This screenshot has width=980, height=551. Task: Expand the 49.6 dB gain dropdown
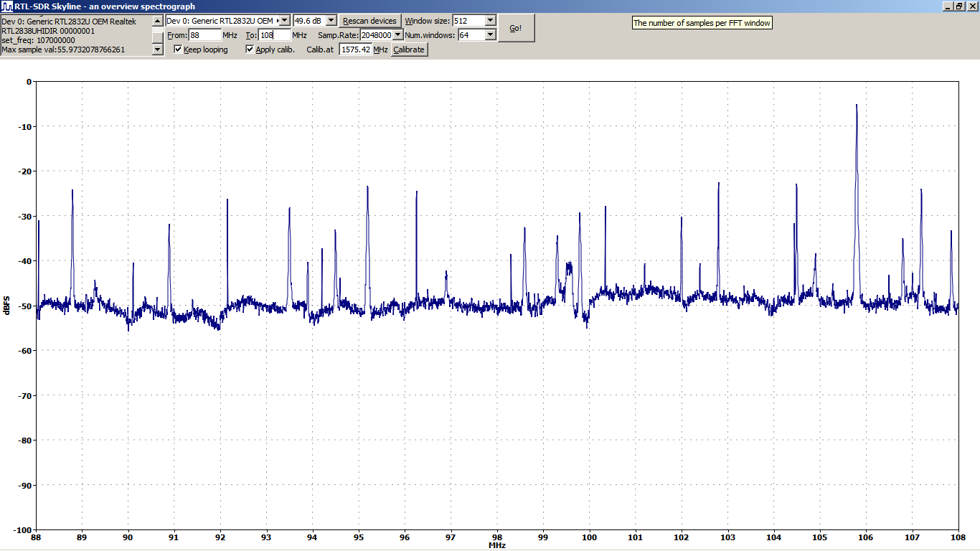[x=331, y=21]
